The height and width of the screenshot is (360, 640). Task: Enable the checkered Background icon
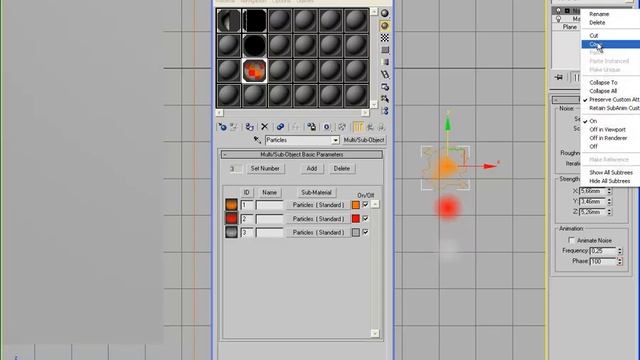point(384,38)
